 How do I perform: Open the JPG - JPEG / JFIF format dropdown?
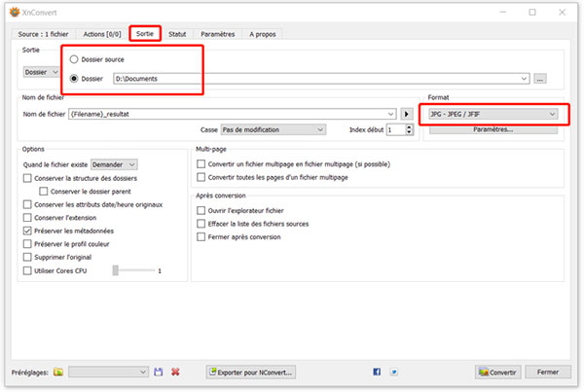click(493, 114)
